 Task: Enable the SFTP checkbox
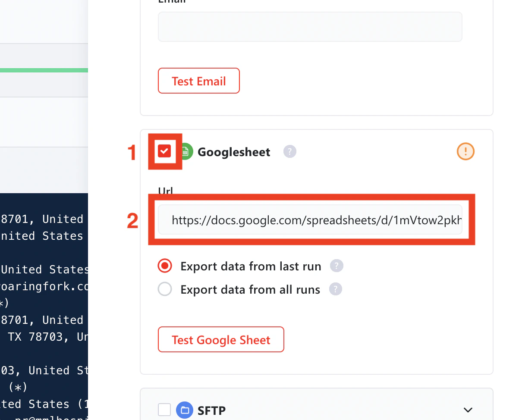pyautogui.click(x=164, y=409)
